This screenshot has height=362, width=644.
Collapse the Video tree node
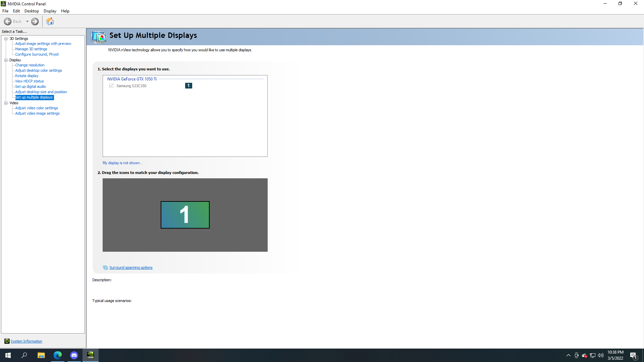click(6, 103)
